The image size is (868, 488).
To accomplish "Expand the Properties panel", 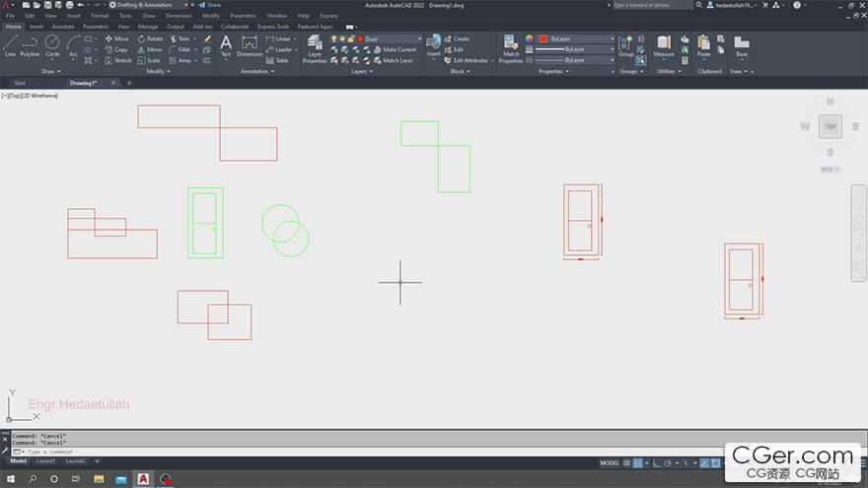I will (553, 71).
